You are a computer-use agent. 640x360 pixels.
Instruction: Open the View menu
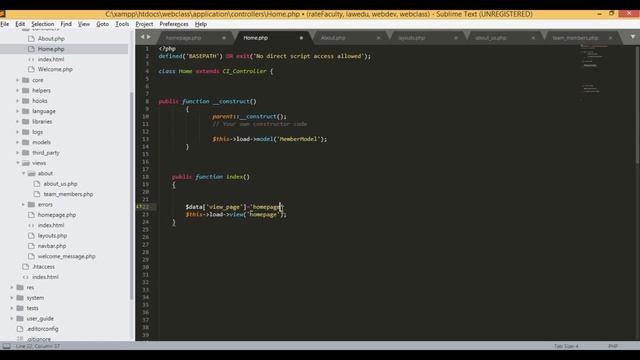pyautogui.click(x=84, y=24)
